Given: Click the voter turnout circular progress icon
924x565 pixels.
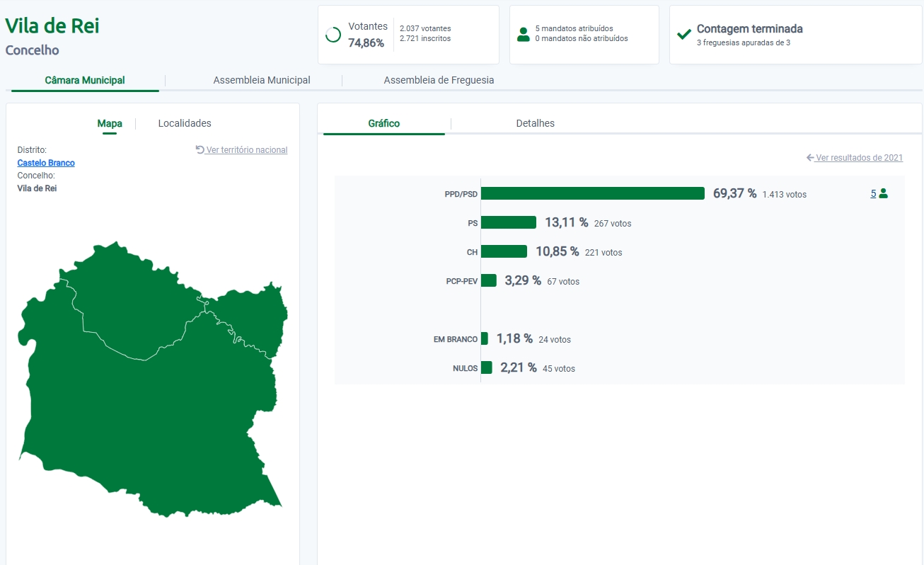Looking at the screenshot, I should coord(333,35).
